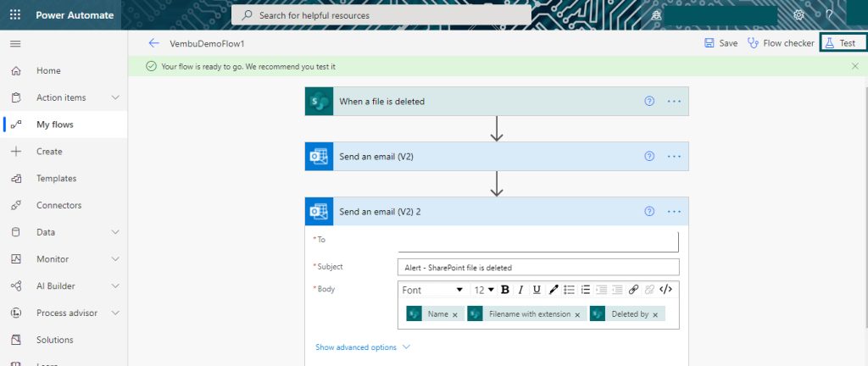Click the 'When a file is deleted' step title
The height and width of the screenshot is (366, 868).
382,102
